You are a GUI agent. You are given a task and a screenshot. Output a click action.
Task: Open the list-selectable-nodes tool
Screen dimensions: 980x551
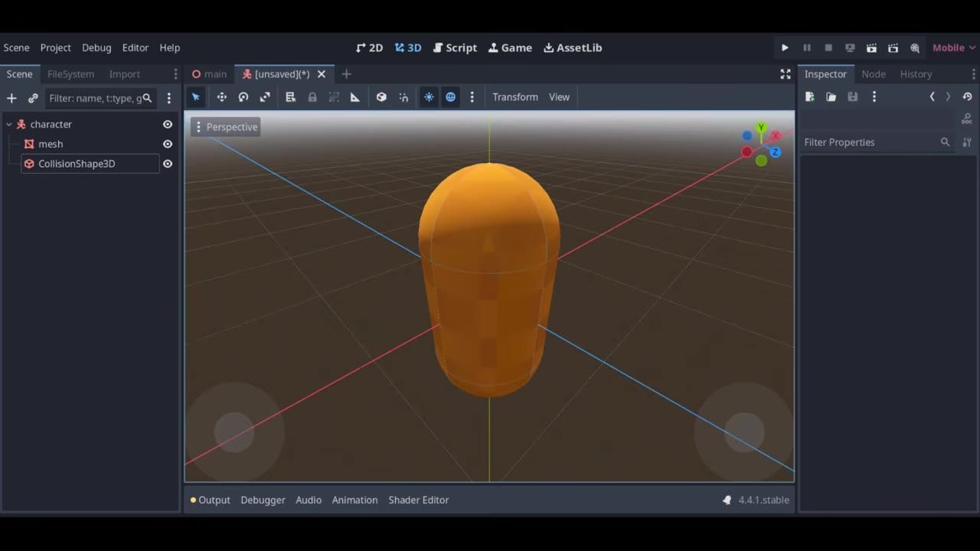click(x=290, y=97)
